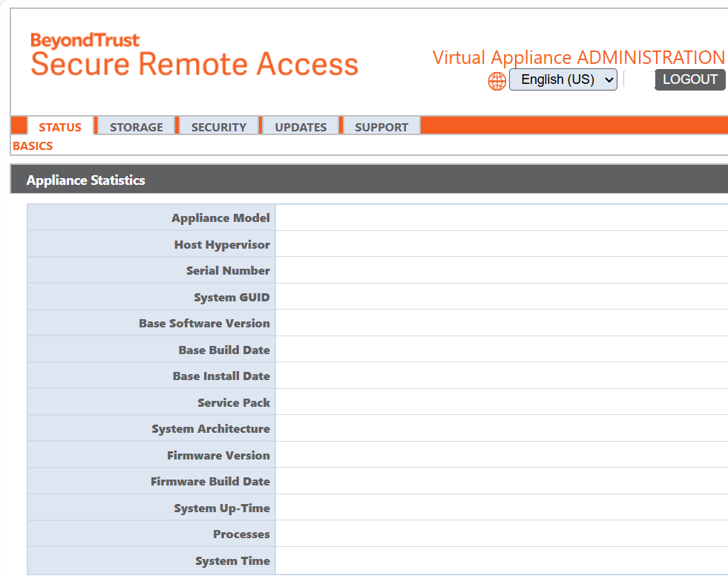Click the Base Install Date label
This screenshot has height=579, width=728.
coord(221,376)
